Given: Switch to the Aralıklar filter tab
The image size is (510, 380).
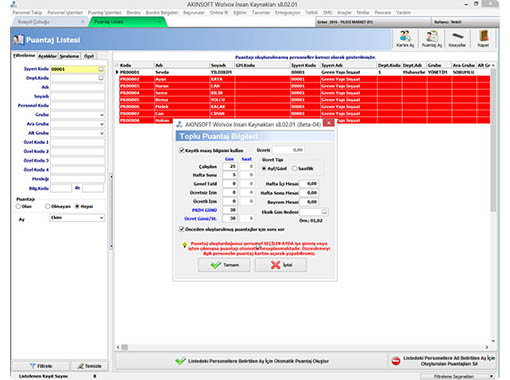Looking at the screenshot, I should coord(47,56).
